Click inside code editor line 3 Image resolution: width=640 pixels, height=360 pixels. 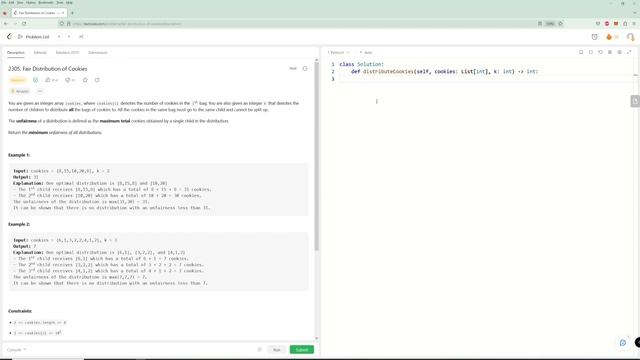[x=486, y=79]
